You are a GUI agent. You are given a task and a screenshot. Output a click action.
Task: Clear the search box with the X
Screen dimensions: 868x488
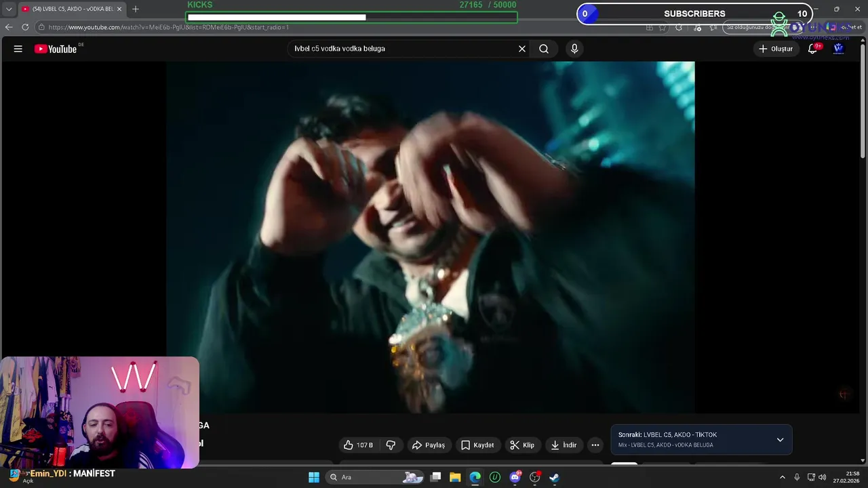click(x=522, y=49)
